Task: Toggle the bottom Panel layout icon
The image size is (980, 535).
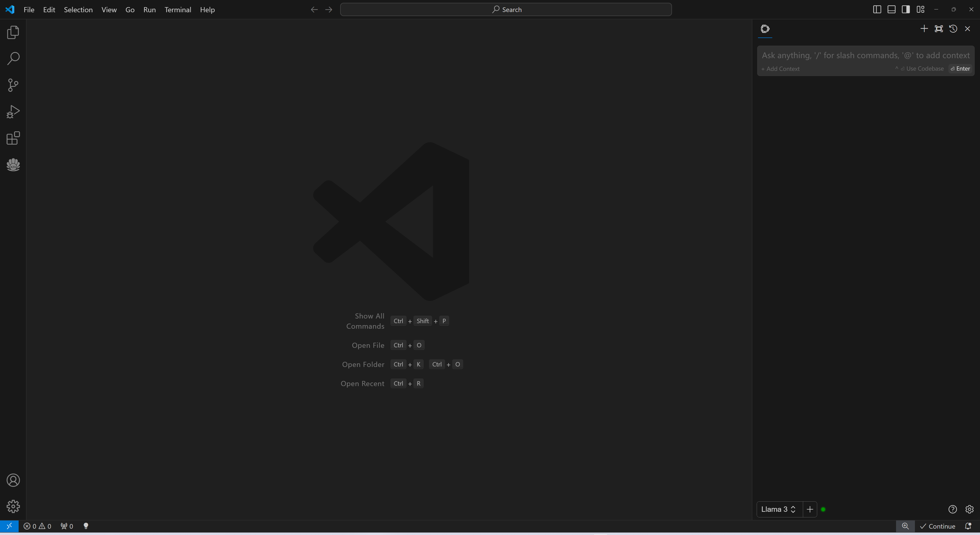Action: pyautogui.click(x=891, y=9)
